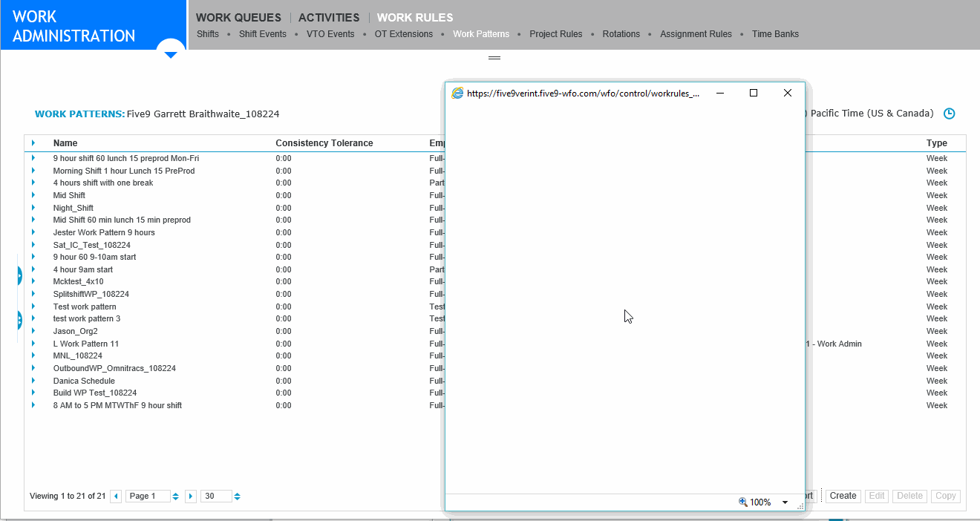Expand the Mid Shift row
Image resolution: width=980 pixels, height=521 pixels.
click(33, 195)
